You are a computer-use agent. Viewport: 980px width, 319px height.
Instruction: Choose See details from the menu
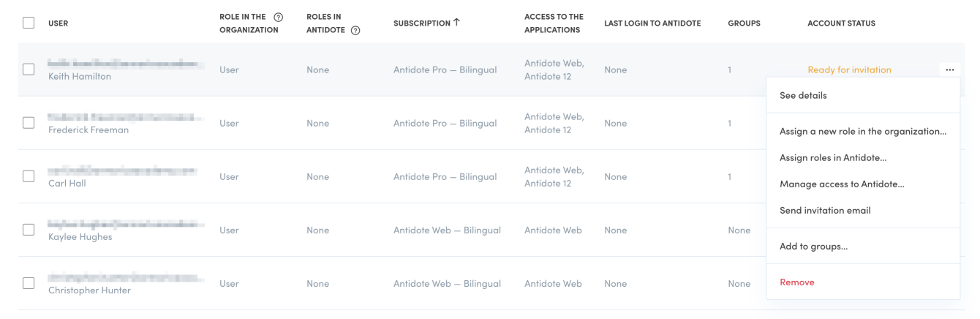(803, 95)
